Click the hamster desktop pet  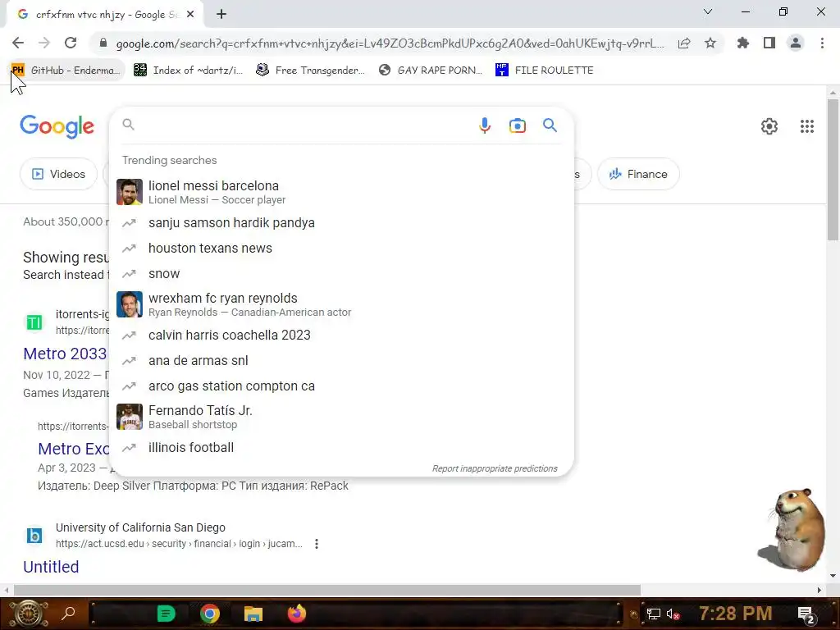[792, 529]
